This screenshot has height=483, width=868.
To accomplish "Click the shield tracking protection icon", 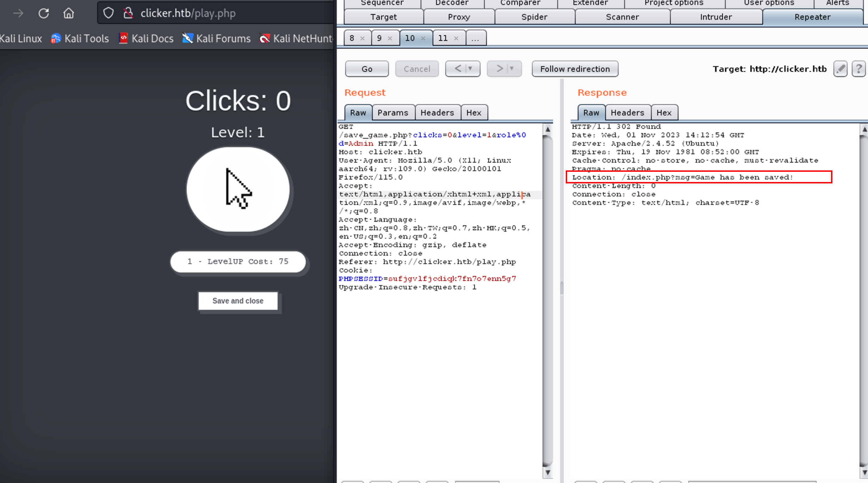I will click(x=108, y=13).
